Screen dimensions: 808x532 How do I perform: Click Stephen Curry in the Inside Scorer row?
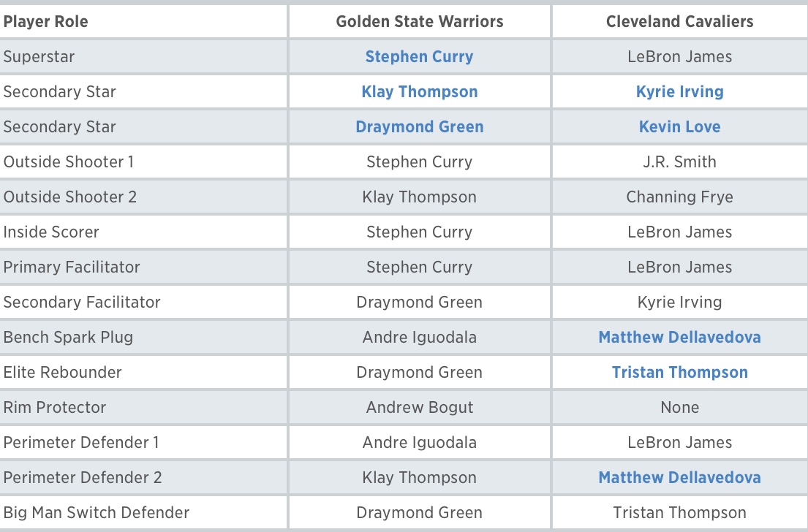click(419, 232)
